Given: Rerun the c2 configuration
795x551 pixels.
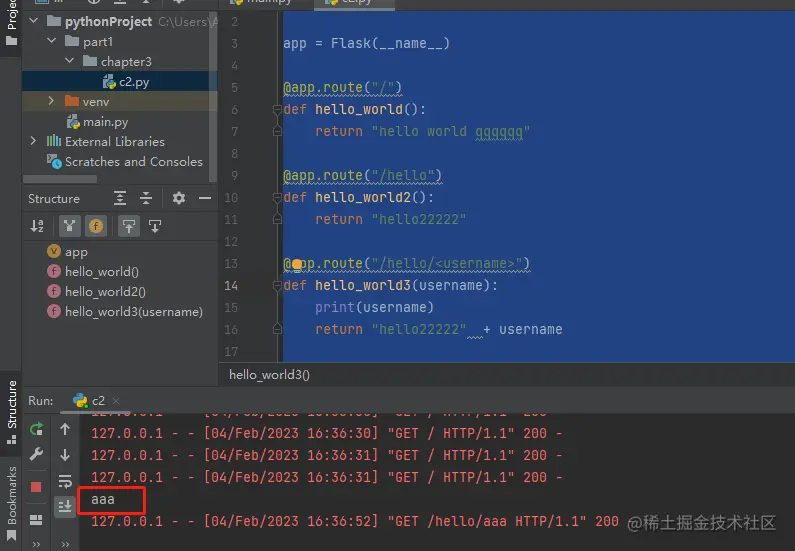Looking at the screenshot, I should click(x=37, y=429).
